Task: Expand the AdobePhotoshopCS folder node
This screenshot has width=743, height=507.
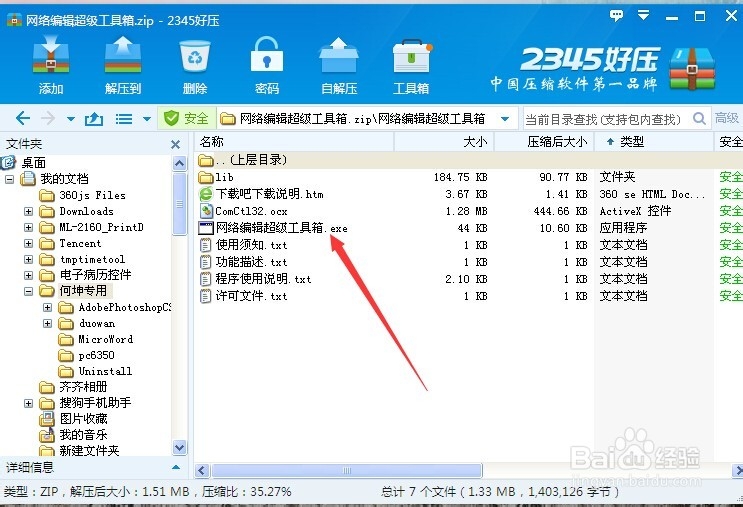Action: point(47,308)
